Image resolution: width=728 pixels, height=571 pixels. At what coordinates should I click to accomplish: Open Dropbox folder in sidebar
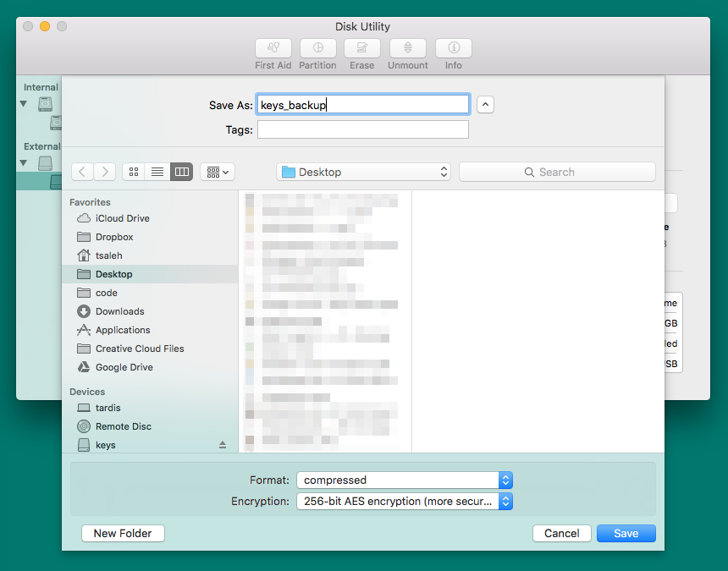150,237
